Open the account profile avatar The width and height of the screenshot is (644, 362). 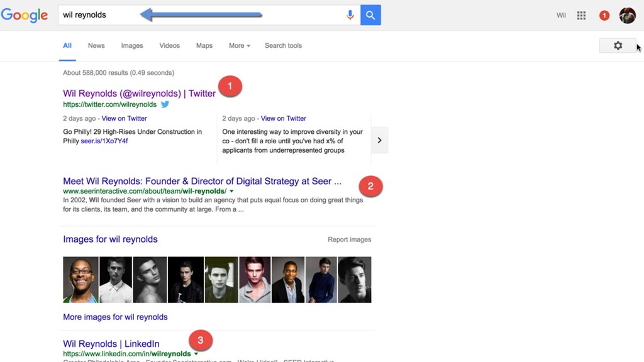(627, 16)
